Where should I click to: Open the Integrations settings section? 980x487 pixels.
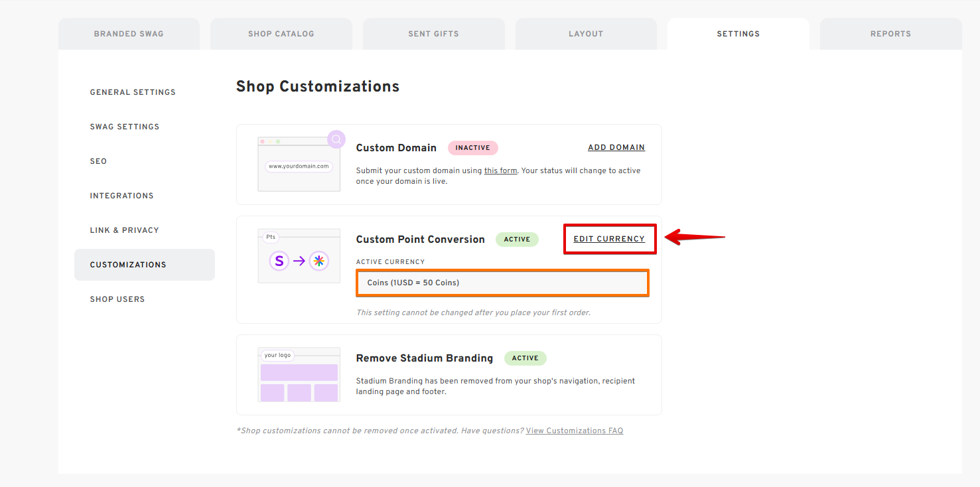click(121, 196)
